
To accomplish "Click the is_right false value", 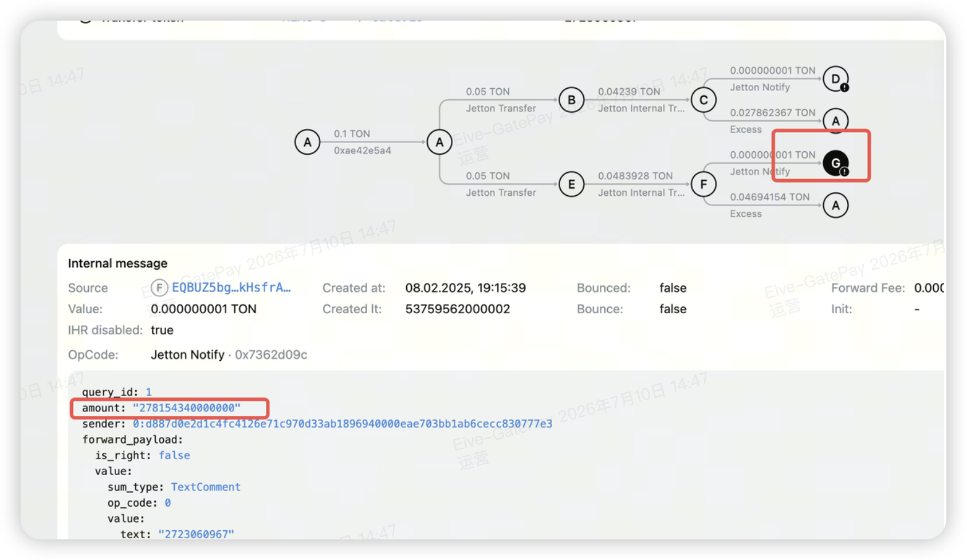I will coord(174,455).
